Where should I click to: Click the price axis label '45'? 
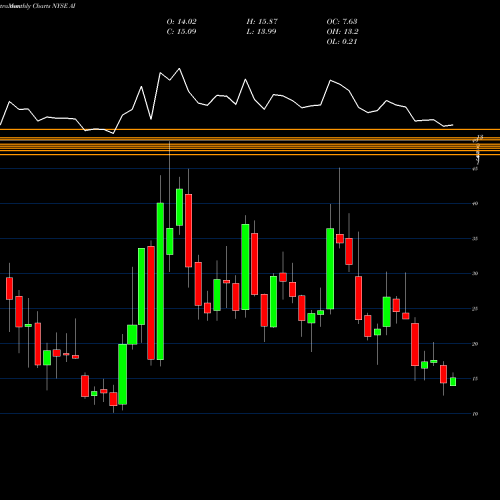pyautogui.click(x=475, y=169)
